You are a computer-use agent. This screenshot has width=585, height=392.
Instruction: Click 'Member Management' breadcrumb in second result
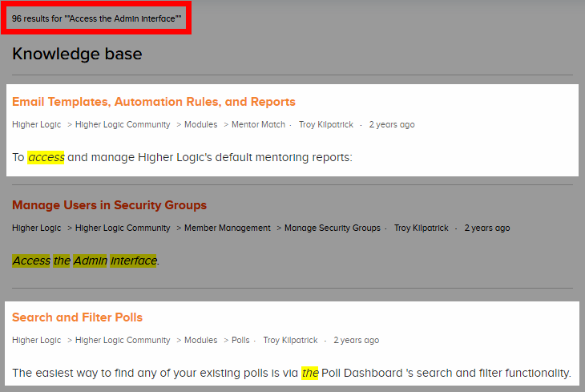click(x=228, y=228)
